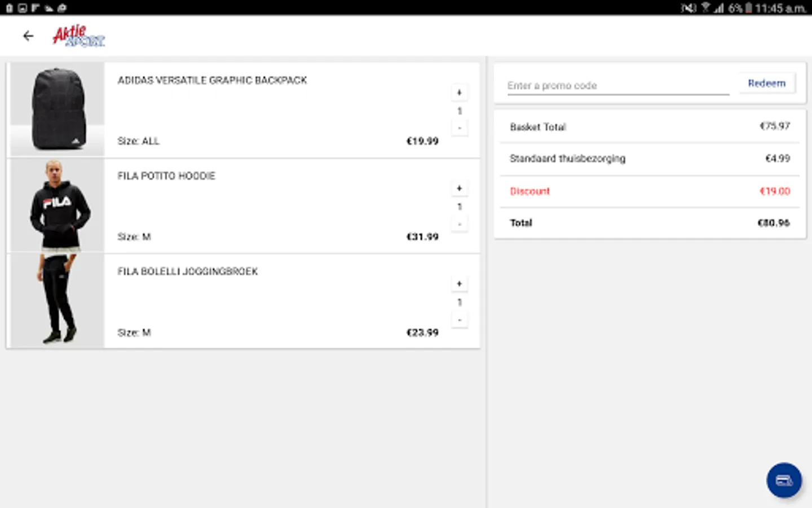Image resolution: width=812 pixels, height=508 pixels.
Task: Increase Fila Bolelli Joggingbroek quantity
Action: pyautogui.click(x=459, y=283)
